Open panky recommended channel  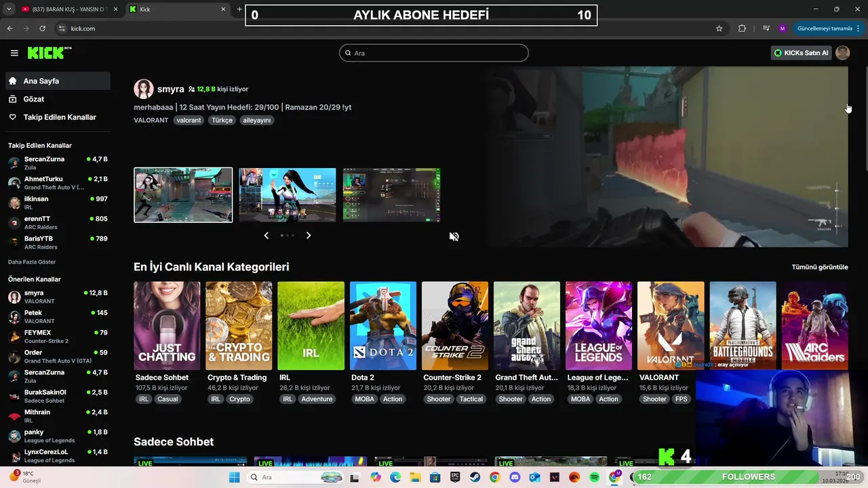pyautogui.click(x=58, y=436)
